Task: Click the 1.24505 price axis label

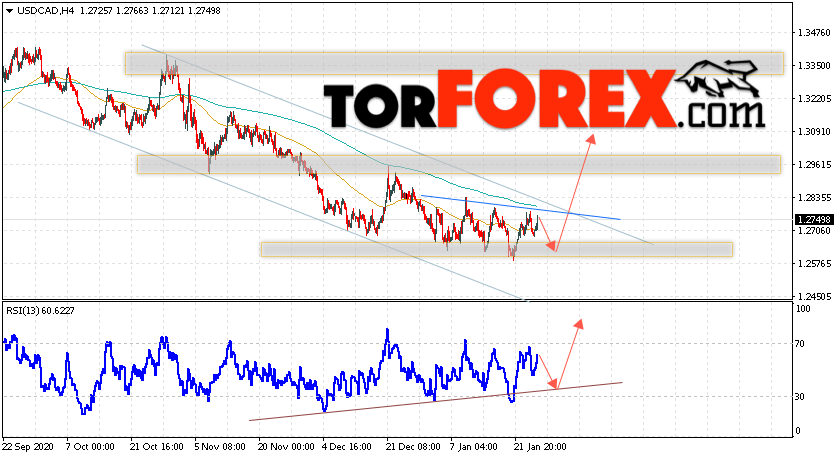Action: pyautogui.click(x=814, y=296)
